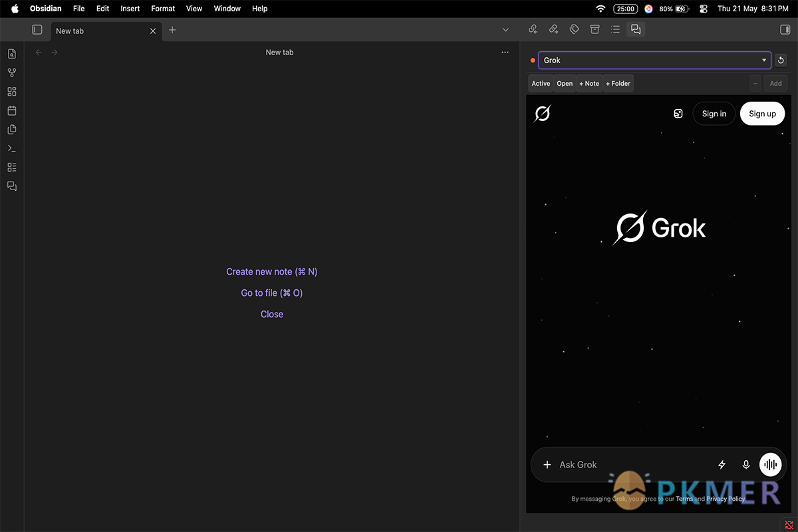Attach file with plus in Ask Grok

(x=547, y=465)
